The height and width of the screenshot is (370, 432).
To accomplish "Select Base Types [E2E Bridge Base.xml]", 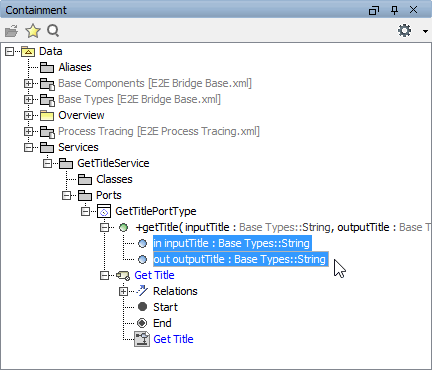I will coord(139,99).
